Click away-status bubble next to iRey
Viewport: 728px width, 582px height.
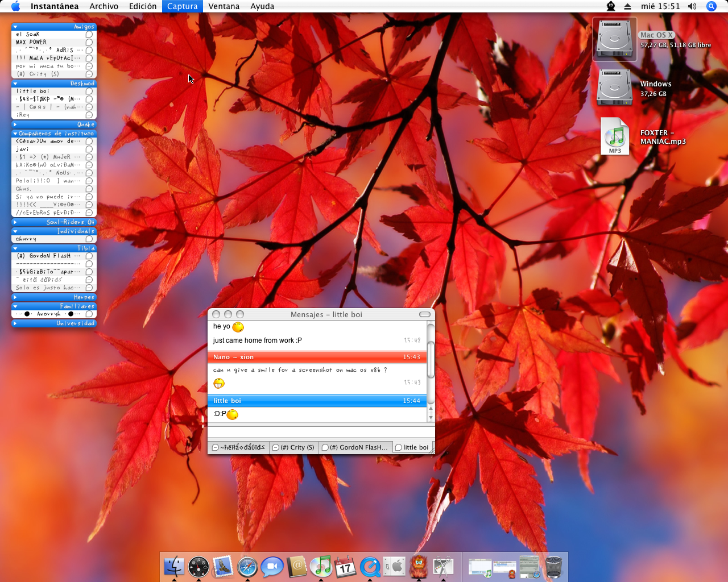coord(89,115)
